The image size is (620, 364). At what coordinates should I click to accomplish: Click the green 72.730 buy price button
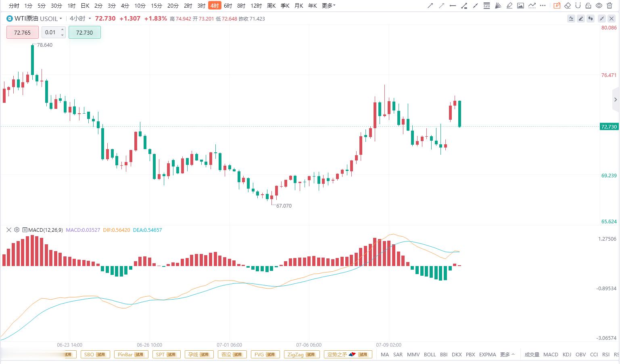[84, 33]
